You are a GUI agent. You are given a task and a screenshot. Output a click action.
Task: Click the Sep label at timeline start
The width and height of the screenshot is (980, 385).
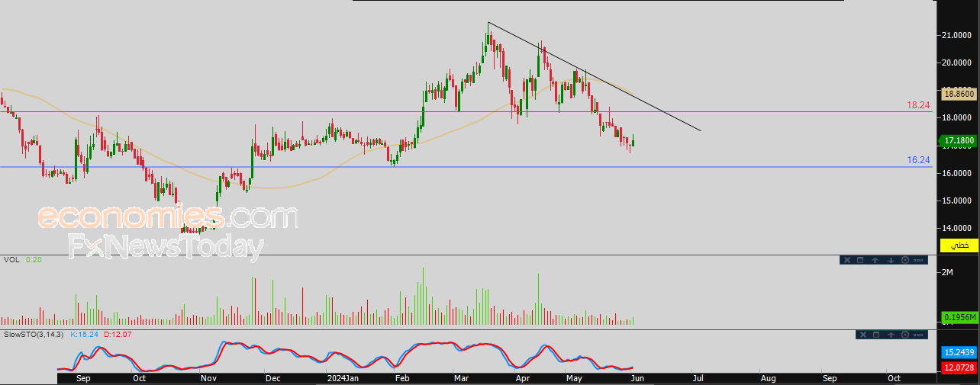[x=83, y=377]
